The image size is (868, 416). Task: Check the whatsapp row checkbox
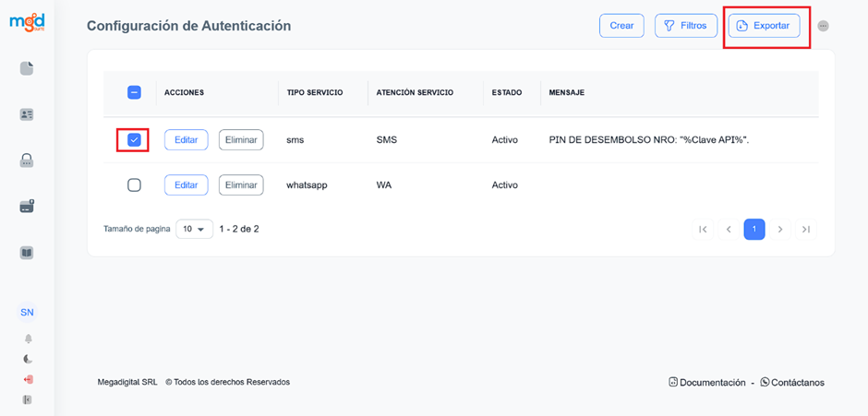[x=134, y=184]
